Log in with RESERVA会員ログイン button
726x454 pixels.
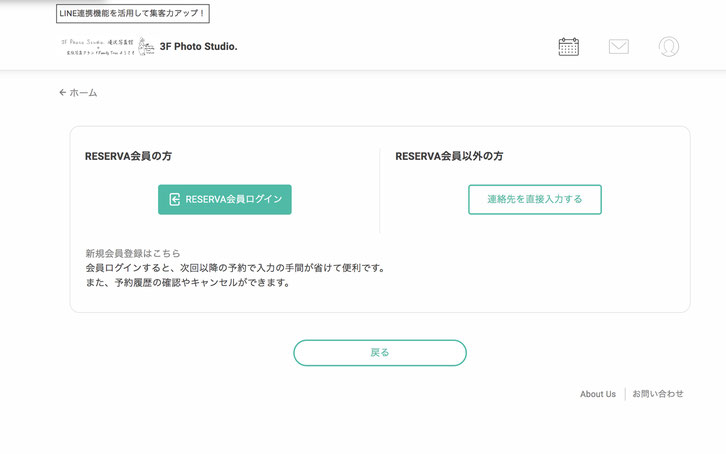pos(225,199)
